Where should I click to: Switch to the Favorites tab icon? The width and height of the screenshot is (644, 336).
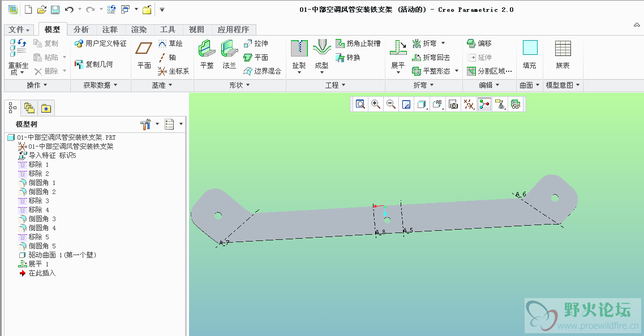click(x=46, y=109)
